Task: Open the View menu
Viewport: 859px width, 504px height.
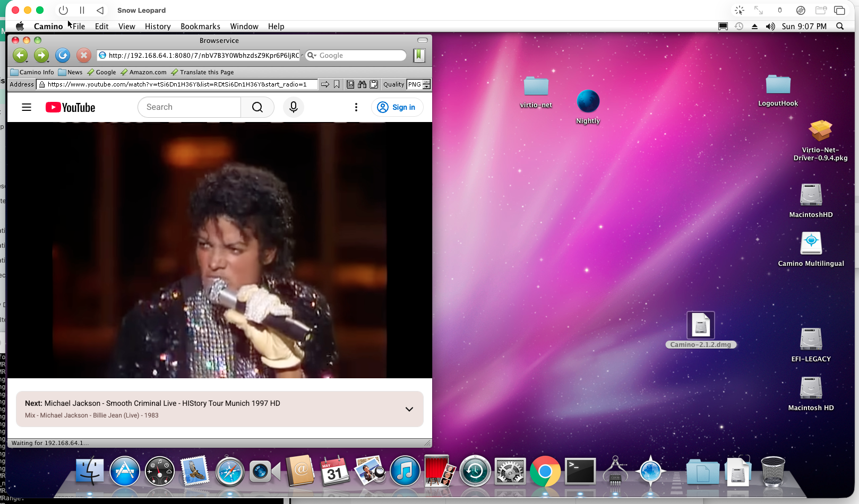Action: pyautogui.click(x=126, y=27)
